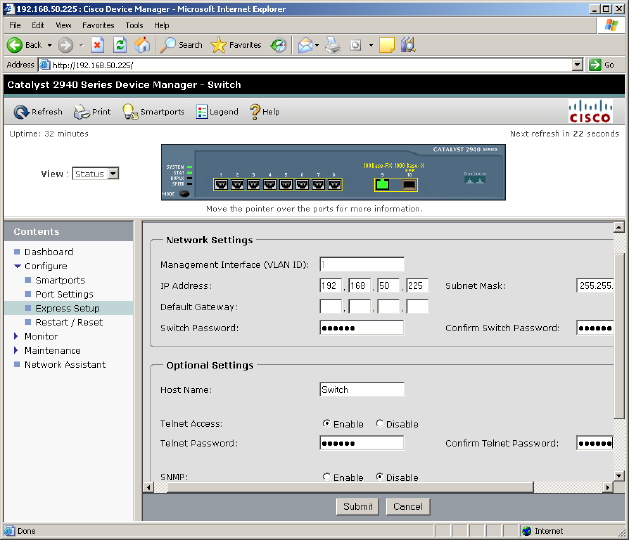This screenshot has height=540, width=629.
Task: Open the File menu
Action: coord(15,25)
